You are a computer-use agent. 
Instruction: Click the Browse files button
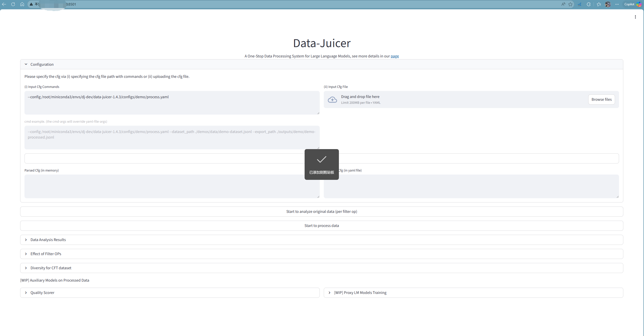(x=601, y=99)
